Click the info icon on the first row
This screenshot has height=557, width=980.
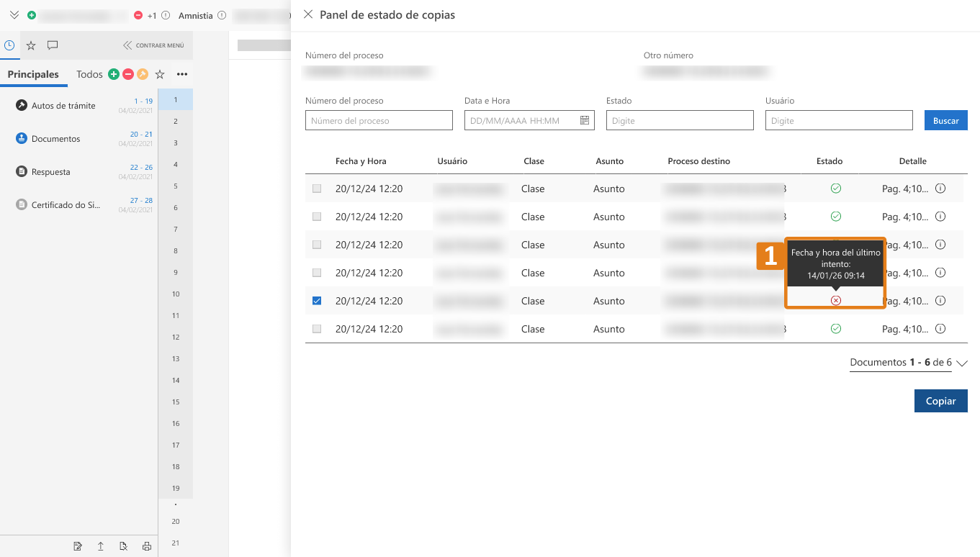[x=940, y=188]
